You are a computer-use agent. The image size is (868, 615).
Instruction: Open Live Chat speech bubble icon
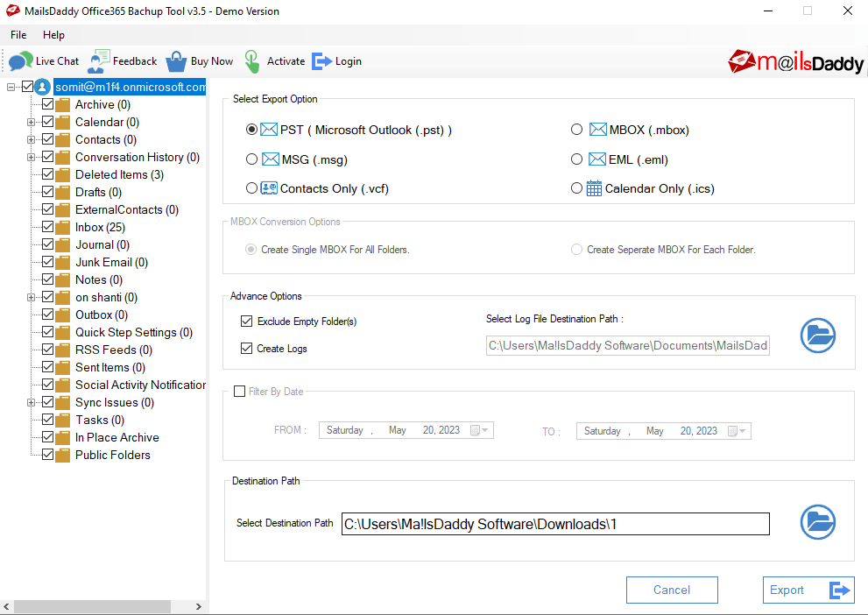coord(20,61)
